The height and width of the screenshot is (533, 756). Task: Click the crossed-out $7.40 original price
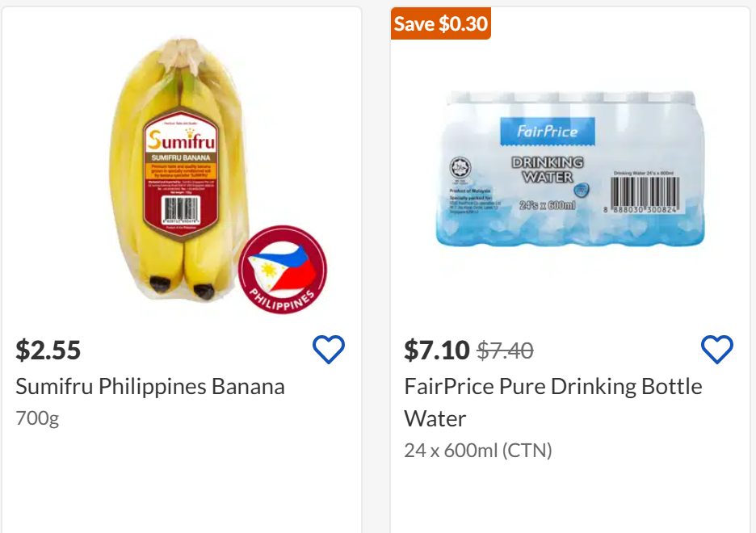pos(505,350)
